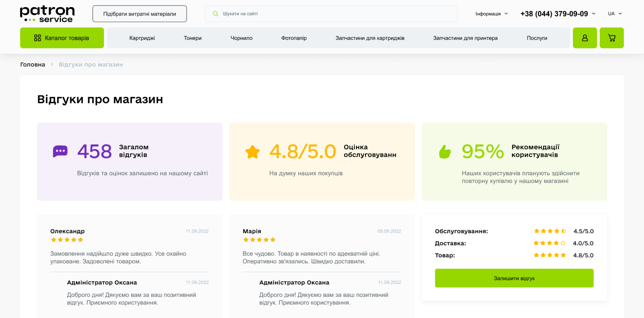Click the Головна breadcrumb link

(x=33, y=65)
